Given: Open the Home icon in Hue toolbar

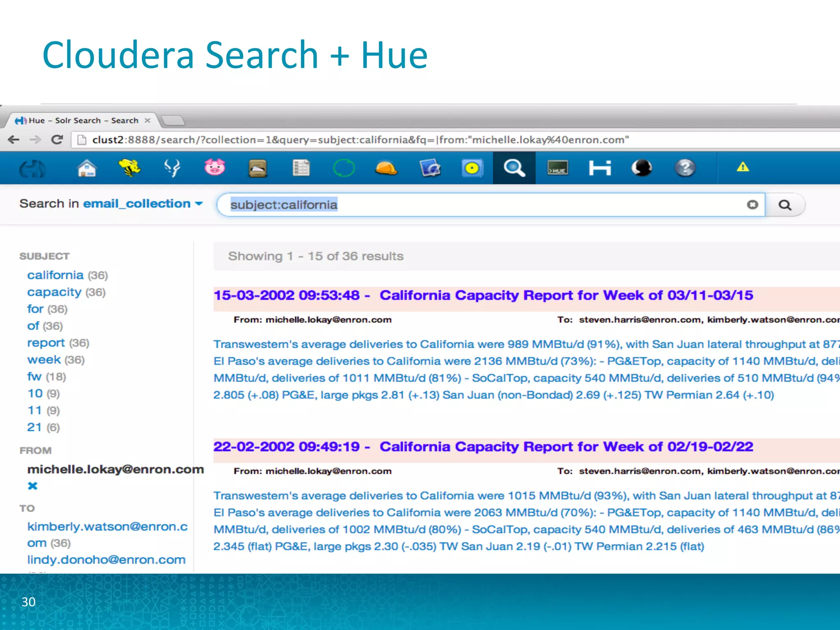Looking at the screenshot, I should tap(87, 169).
